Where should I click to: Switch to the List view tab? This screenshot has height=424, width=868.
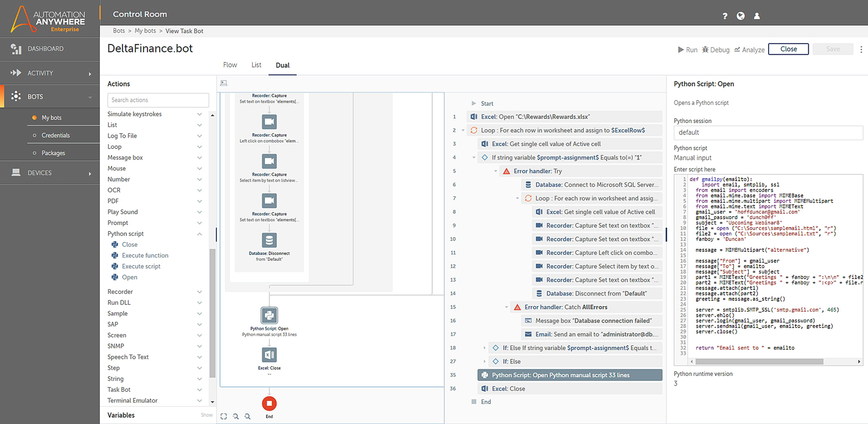[x=256, y=65]
